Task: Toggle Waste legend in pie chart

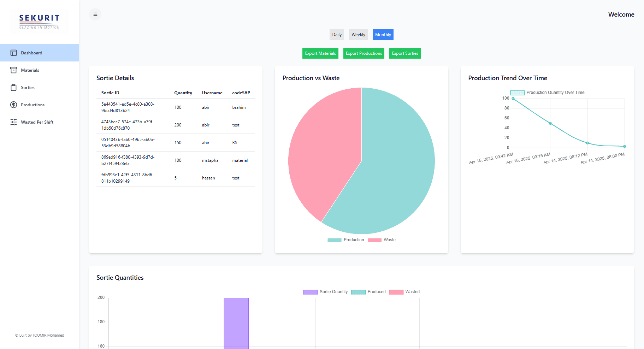Action: pyautogui.click(x=382, y=240)
